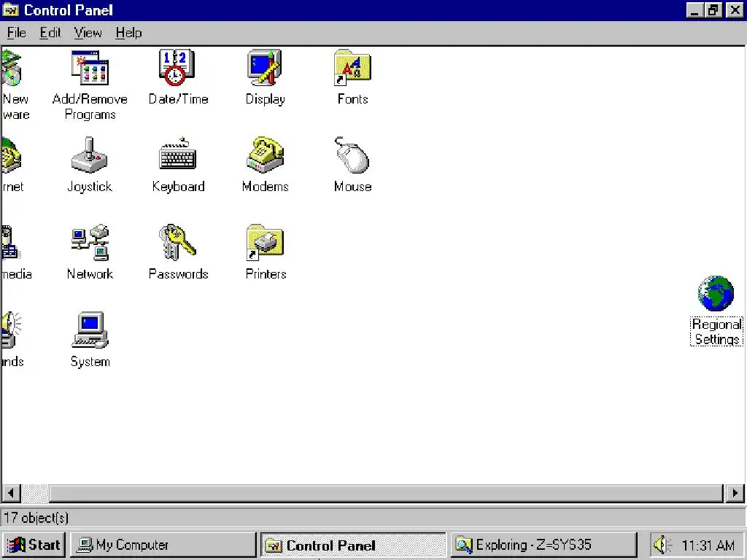Click the horizontal scrollbar thumb
747x560 pixels.
point(386,494)
